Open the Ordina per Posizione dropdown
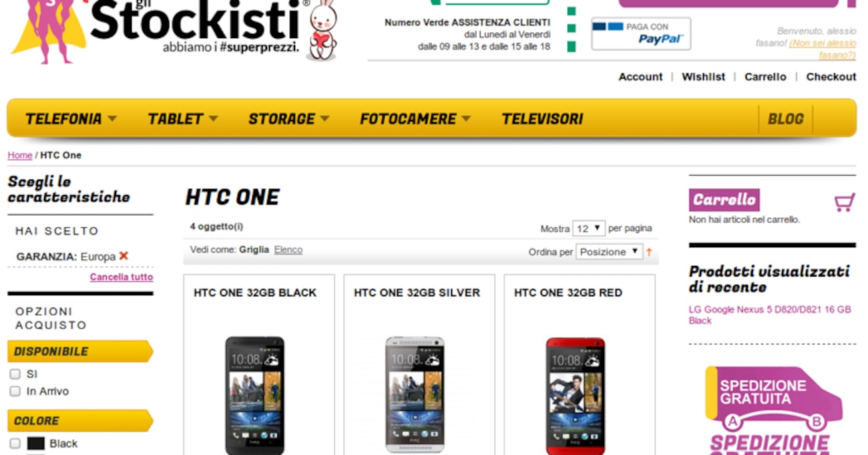 pyautogui.click(x=609, y=252)
